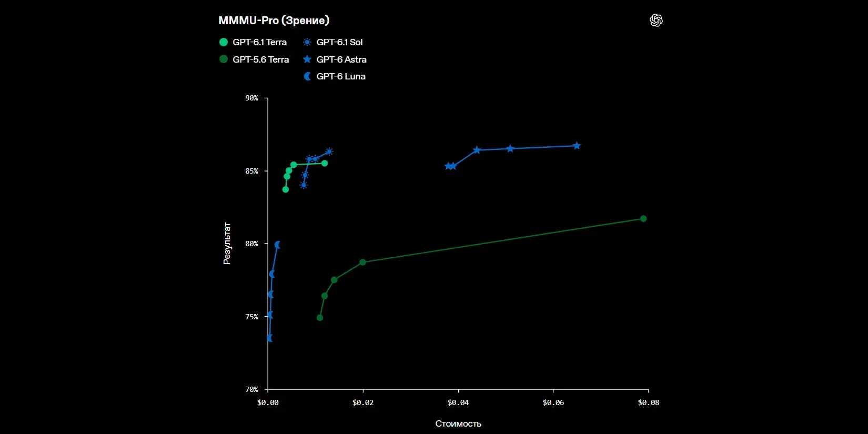Click the $0.06 x-axis tick label
The image size is (868, 434).
pyautogui.click(x=553, y=402)
